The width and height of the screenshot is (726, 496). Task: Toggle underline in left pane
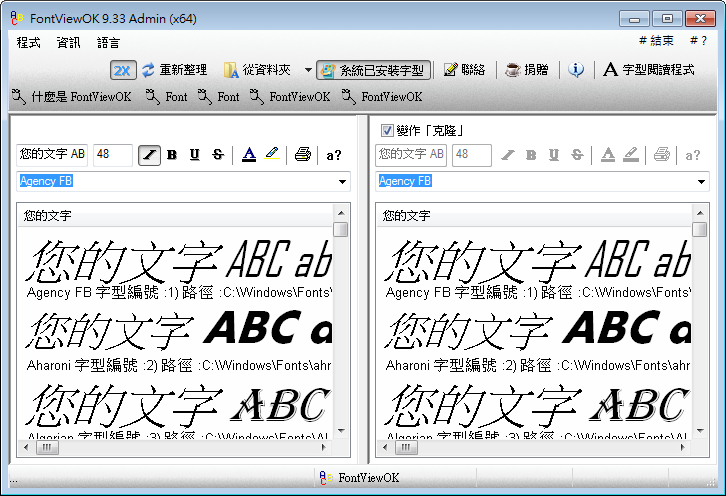tap(194, 155)
